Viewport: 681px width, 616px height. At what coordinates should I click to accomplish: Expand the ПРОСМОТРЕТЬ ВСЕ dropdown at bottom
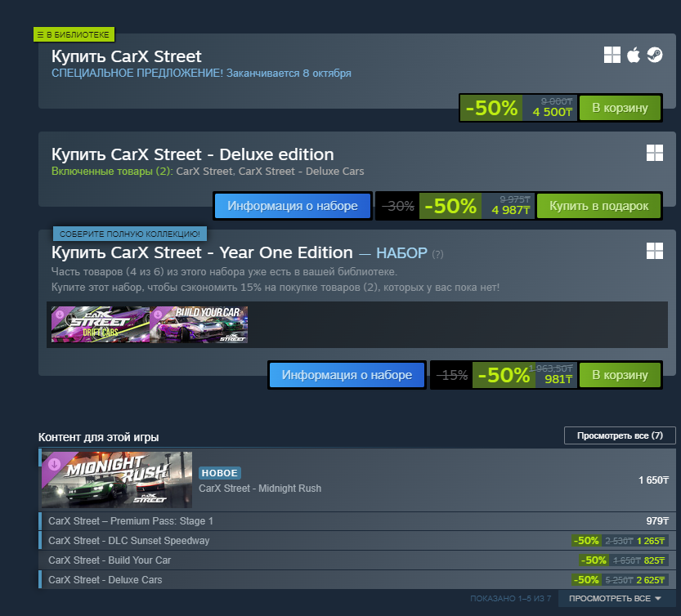[615, 599]
